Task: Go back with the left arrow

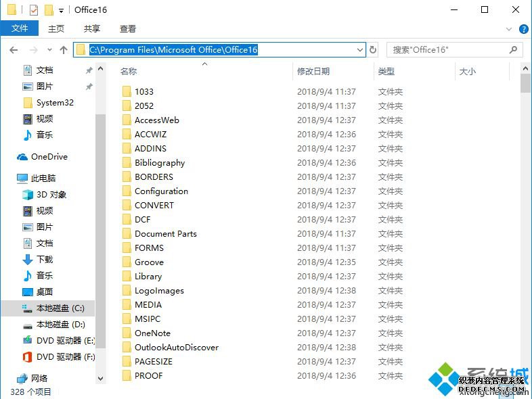Action: [x=14, y=50]
